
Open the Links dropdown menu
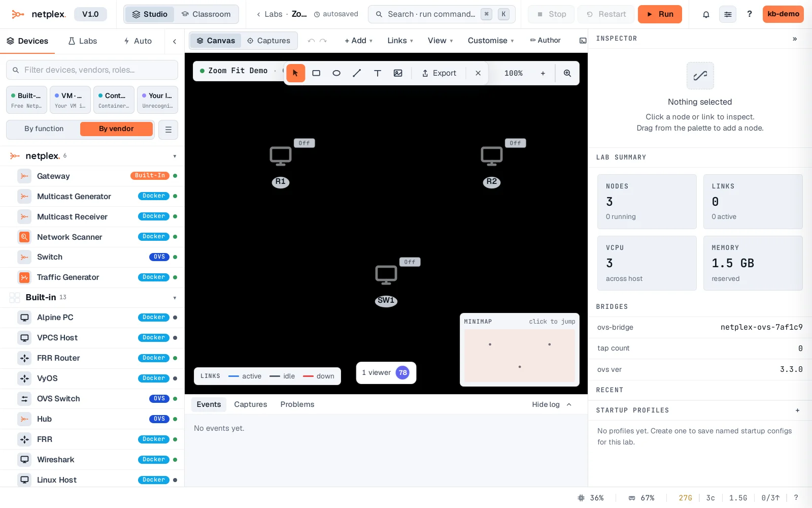pyautogui.click(x=400, y=41)
